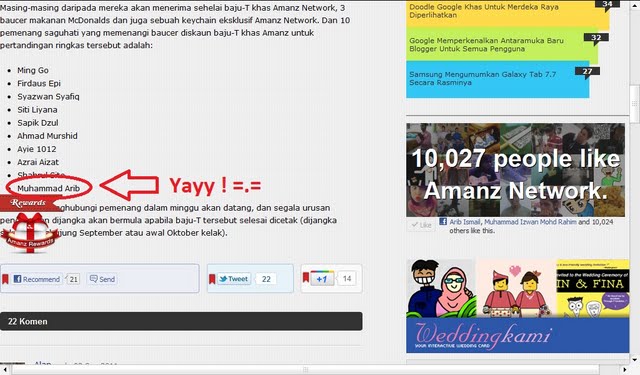Click the 10,027 people like Amanz Network image
Image resolution: width=640 pixels, height=375 pixels.
pyautogui.click(x=515, y=170)
